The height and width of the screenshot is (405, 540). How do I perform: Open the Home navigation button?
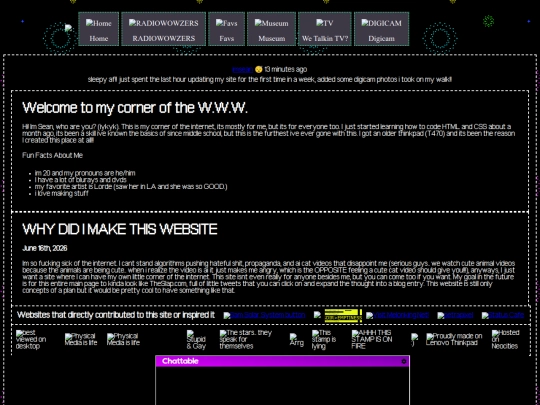(98, 29)
